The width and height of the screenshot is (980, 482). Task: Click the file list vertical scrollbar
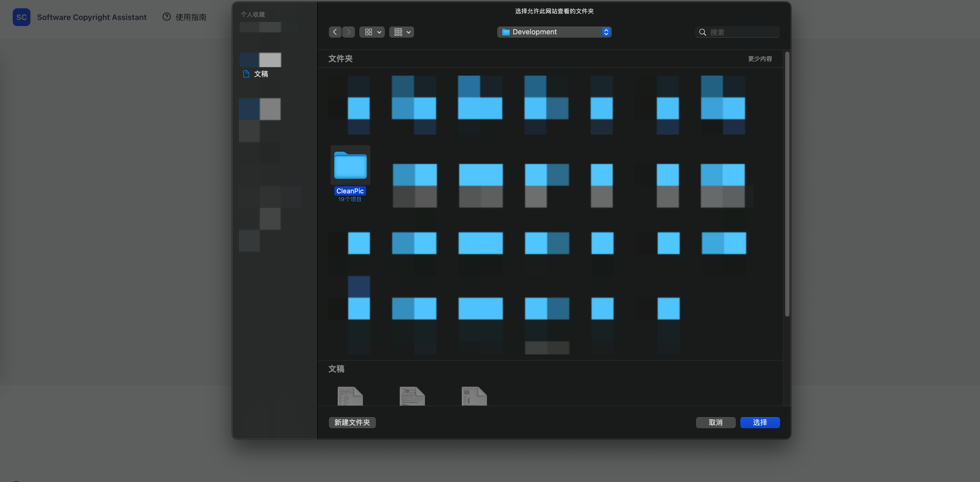coord(787,183)
